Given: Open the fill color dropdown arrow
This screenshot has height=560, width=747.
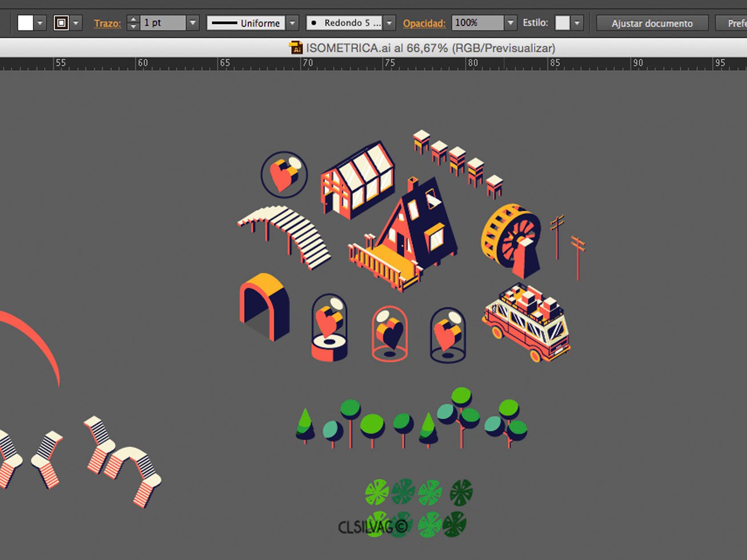Looking at the screenshot, I should pos(40,23).
